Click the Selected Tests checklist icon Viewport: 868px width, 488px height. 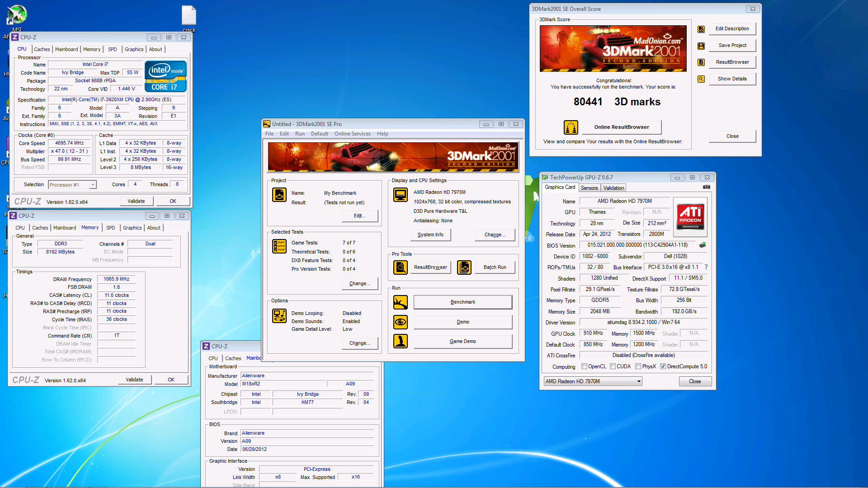[279, 246]
